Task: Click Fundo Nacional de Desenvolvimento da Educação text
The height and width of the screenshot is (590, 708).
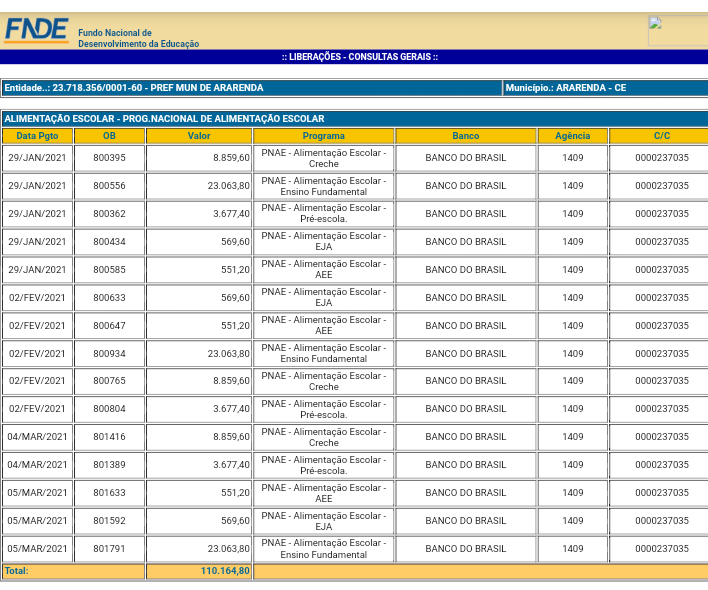Action: (x=138, y=38)
